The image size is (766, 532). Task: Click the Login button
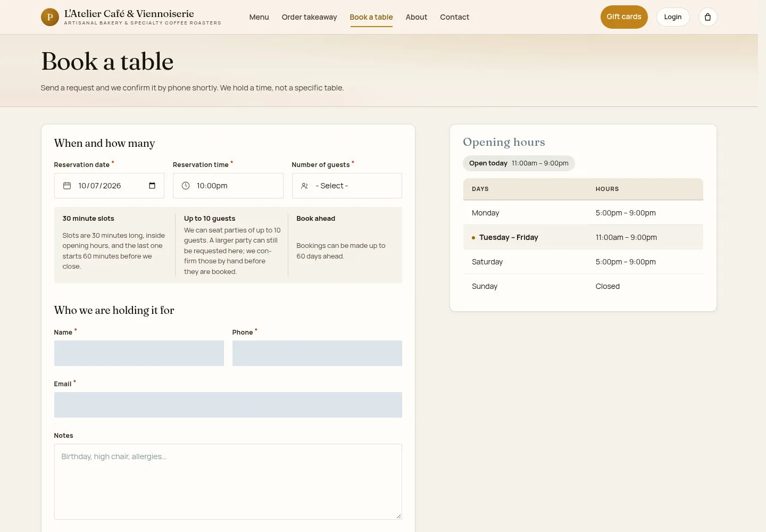pyautogui.click(x=673, y=17)
